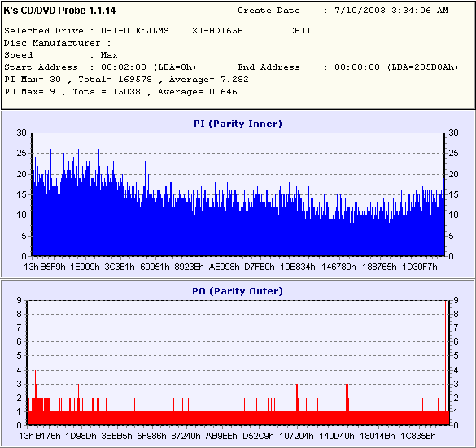Viewport: 476px width, 448px height.
Task: Click the Start Address LBA=0h text
Action: coord(175,67)
